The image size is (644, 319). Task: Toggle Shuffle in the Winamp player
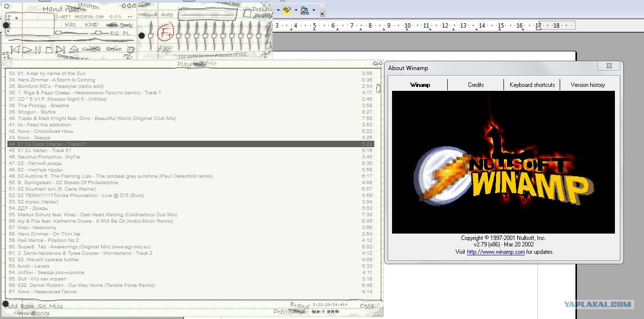point(91,49)
